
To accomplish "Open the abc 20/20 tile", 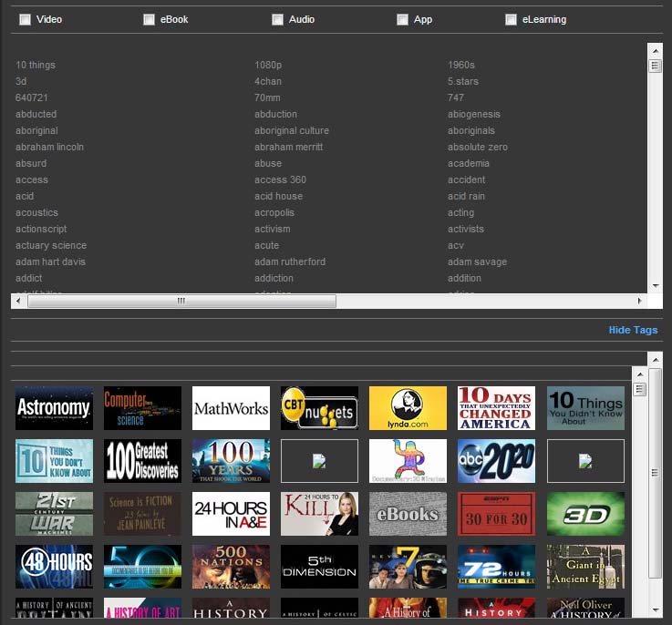I will [496, 461].
